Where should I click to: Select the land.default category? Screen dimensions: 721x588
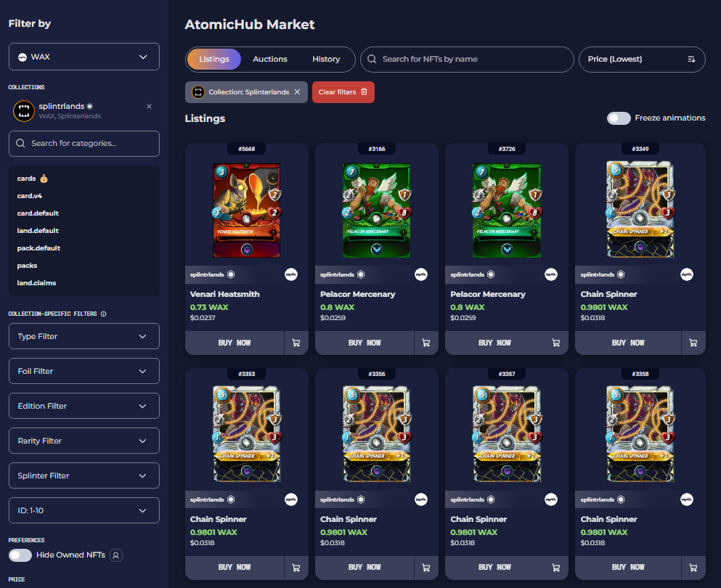click(38, 231)
